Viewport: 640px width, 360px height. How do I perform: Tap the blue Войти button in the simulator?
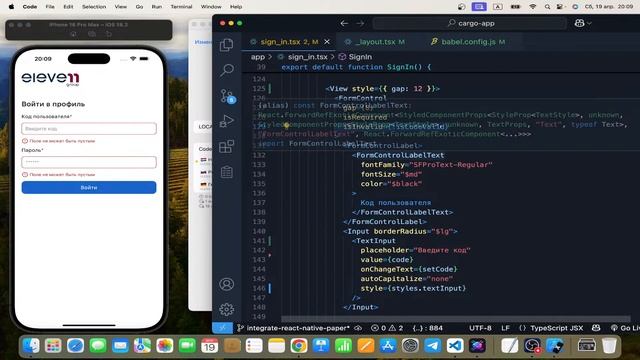pyautogui.click(x=89, y=187)
